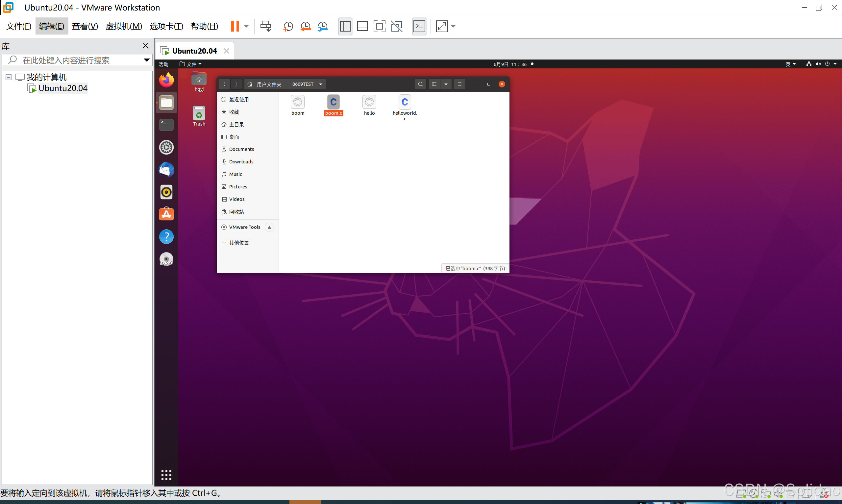
Task: Click the 活动 activities button
Action: pyautogui.click(x=163, y=64)
